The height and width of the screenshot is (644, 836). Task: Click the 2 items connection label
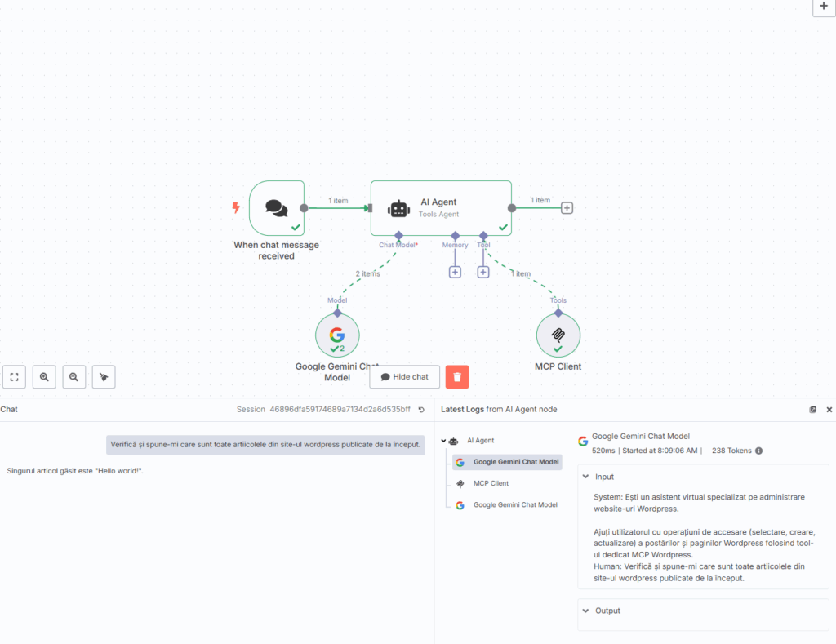tap(368, 273)
